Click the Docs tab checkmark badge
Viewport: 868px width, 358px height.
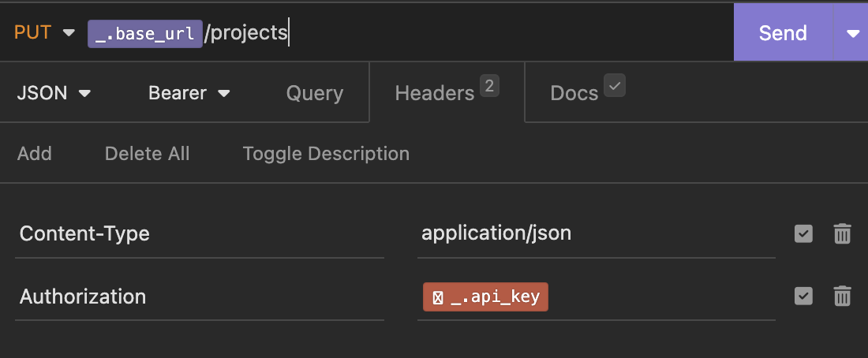(614, 85)
